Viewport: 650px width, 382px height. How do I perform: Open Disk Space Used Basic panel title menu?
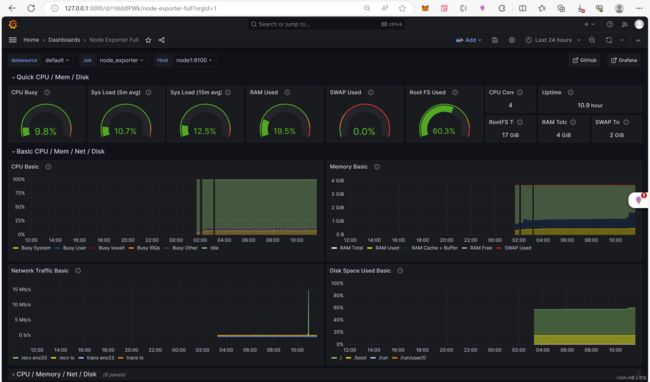tap(360, 271)
